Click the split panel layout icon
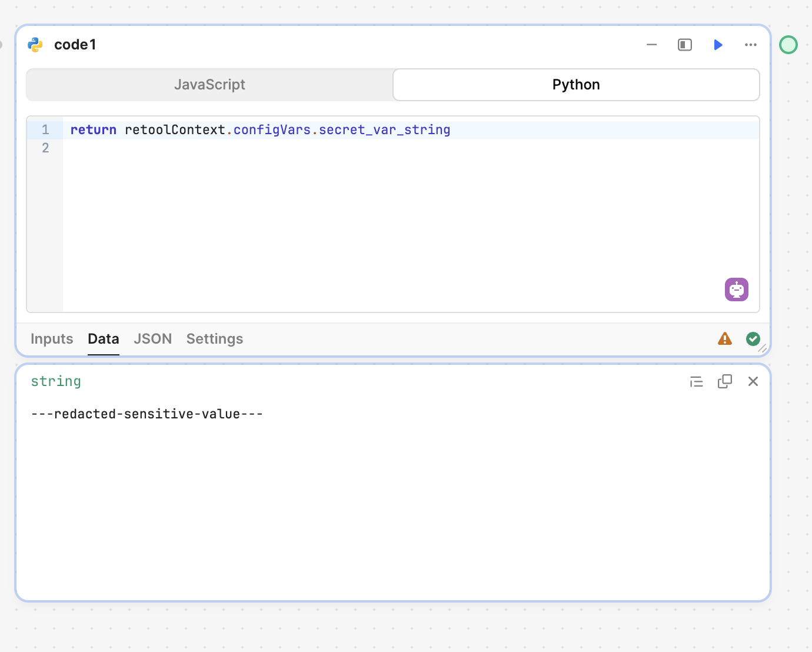The image size is (812, 652). [x=684, y=44]
